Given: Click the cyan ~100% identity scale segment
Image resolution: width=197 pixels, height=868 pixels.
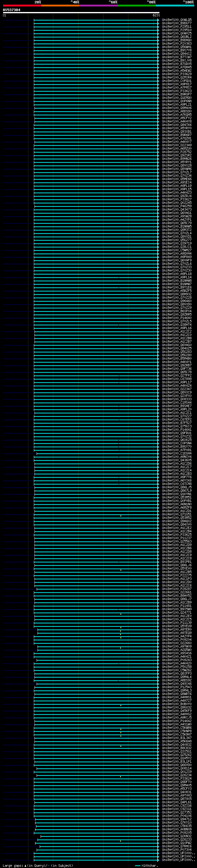Looking at the screenshot, I should tap(175, 6).
